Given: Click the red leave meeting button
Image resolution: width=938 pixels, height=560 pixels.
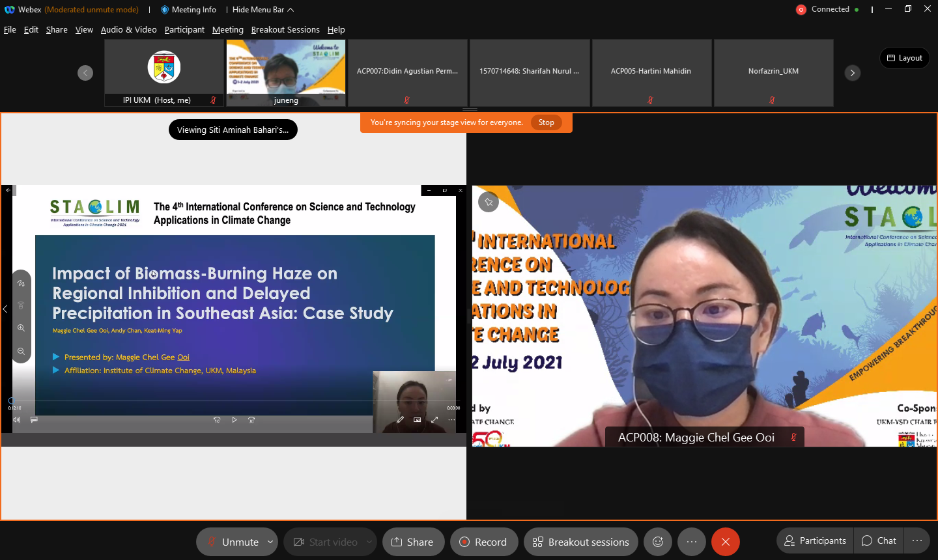Looking at the screenshot, I should (x=725, y=542).
